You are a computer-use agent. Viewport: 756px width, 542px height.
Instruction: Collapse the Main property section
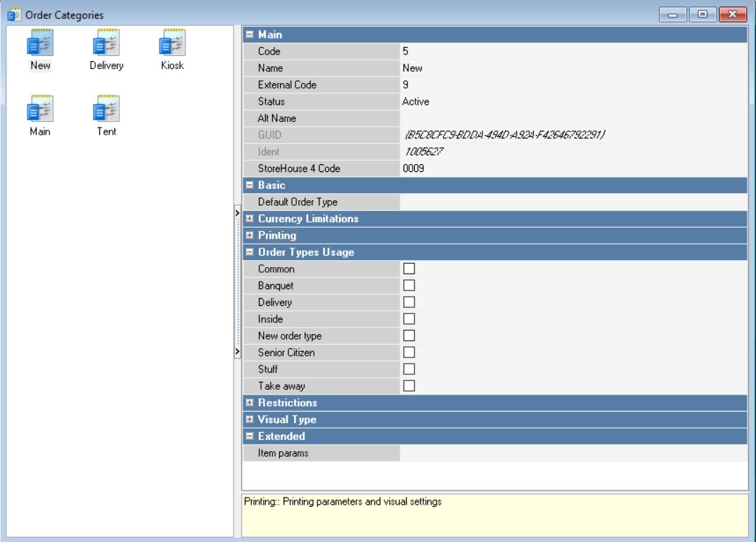tap(249, 35)
